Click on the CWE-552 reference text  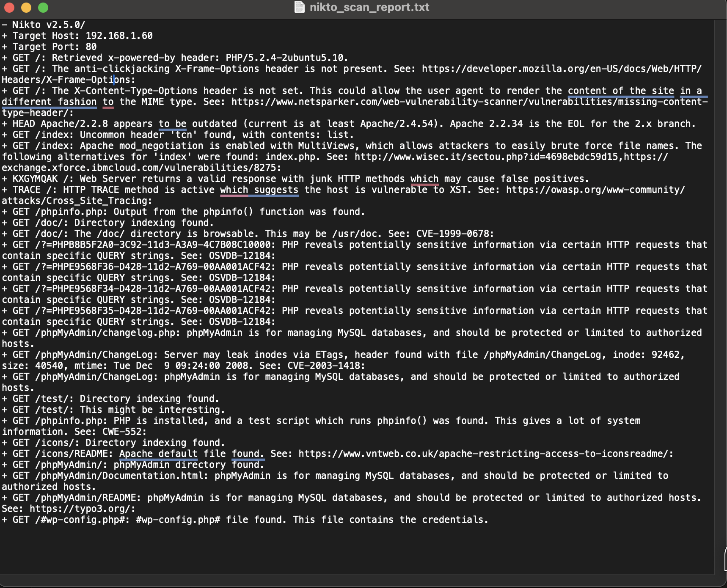point(121,432)
